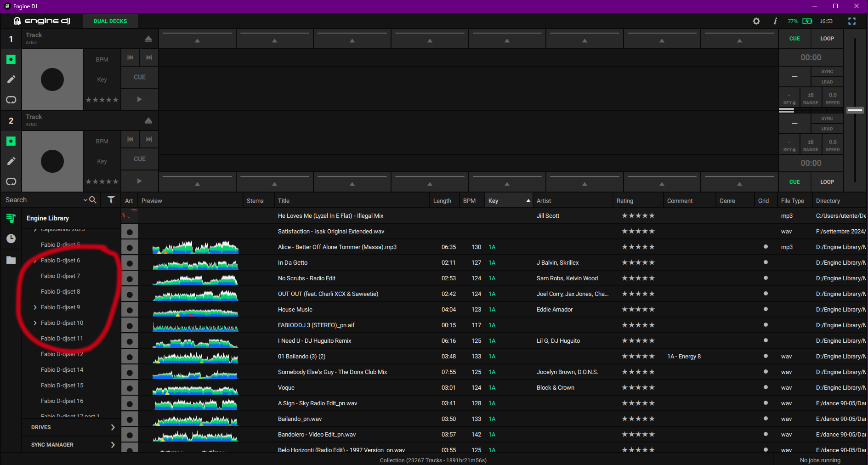The image size is (868, 465).
Task: Open the search scope dropdown
Action: tap(85, 200)
